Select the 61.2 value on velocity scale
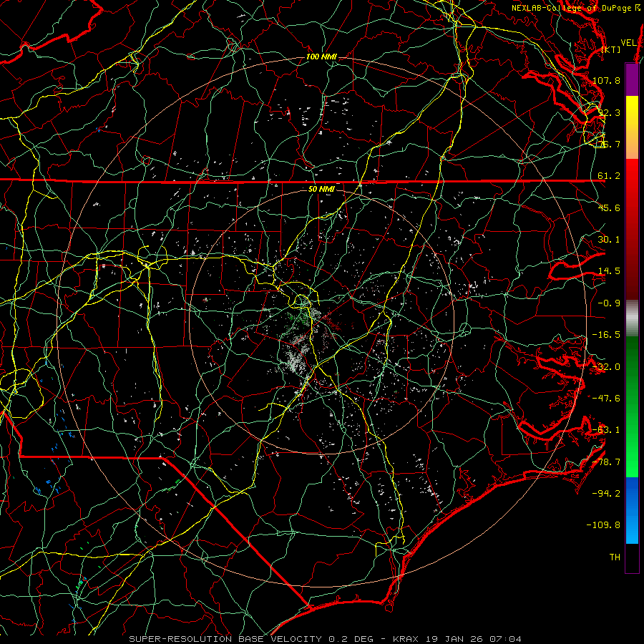The height and width of the screenshot is (644, 644). point(609,176)
